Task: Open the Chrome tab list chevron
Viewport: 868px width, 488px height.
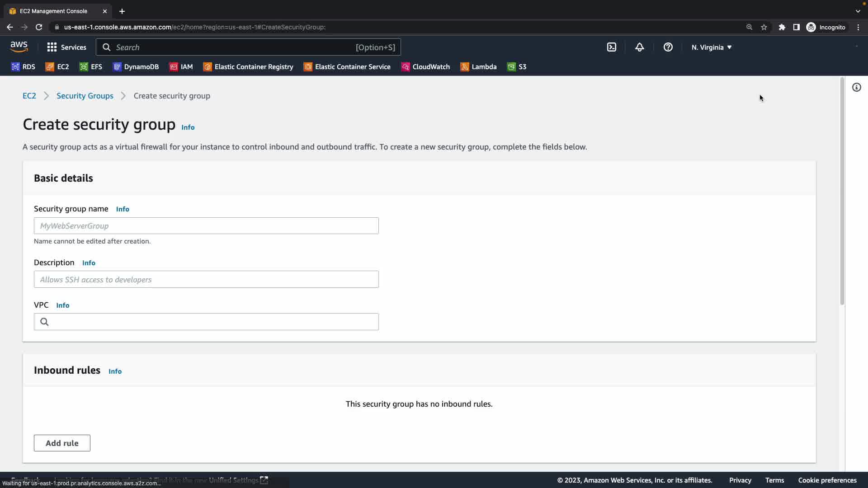Action: (x=858, y=11)
